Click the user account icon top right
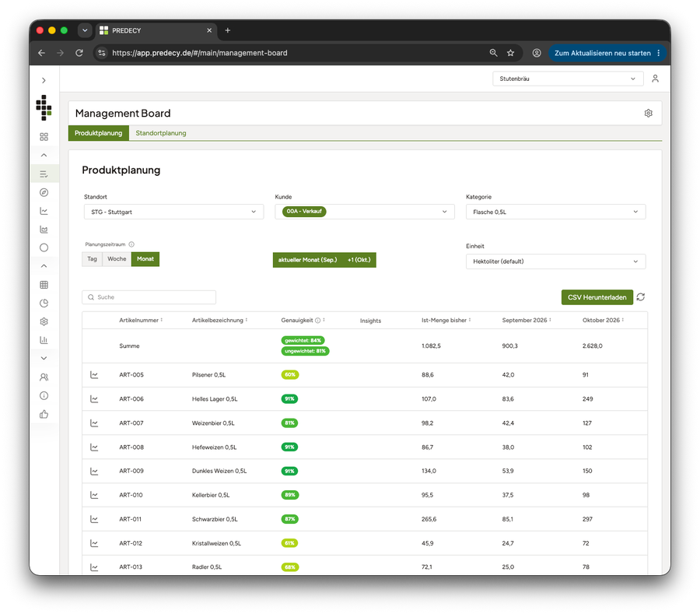The width and height of the screenshot is (700, 614). [655, 79]
